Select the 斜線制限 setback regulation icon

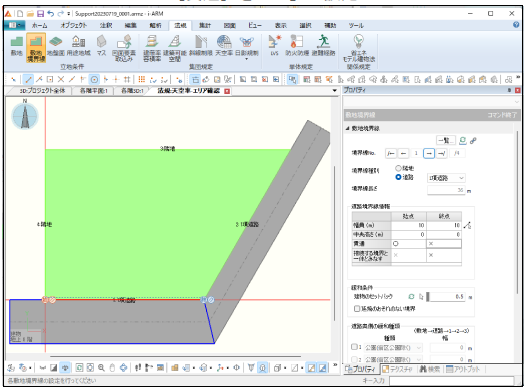click(201, 45)
